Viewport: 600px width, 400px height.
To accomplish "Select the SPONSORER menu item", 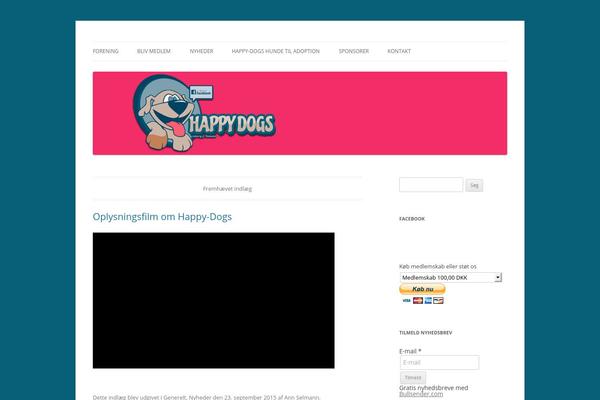I will (x=354, y=51).
